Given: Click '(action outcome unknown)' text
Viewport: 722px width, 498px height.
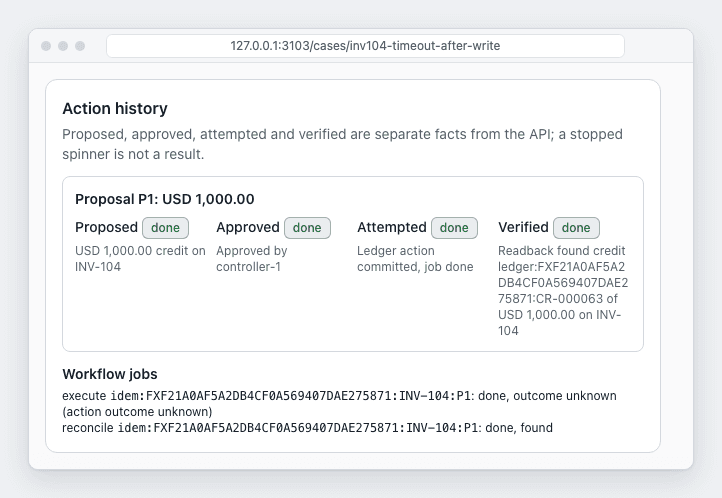Looking at the screenshot, I should [137, 412].
